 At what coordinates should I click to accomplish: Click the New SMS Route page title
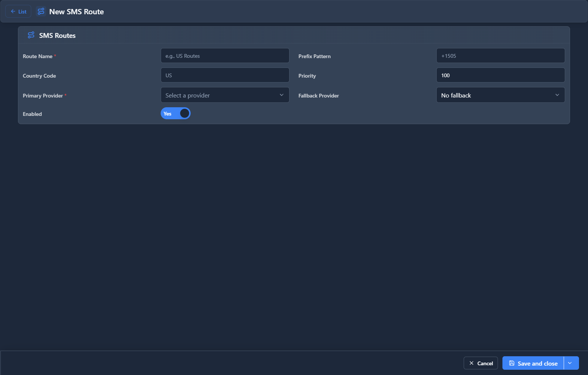[76, 12]
